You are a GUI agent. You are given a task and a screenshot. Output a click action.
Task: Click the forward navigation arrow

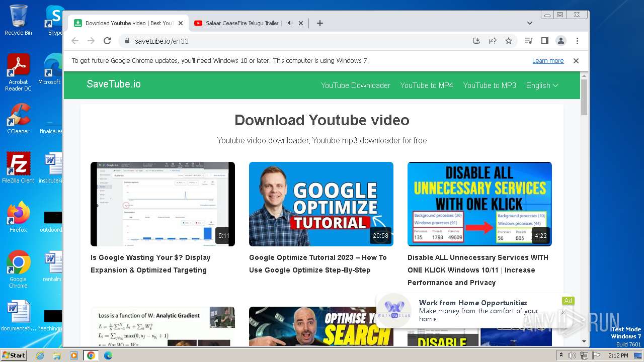[91, 41]
